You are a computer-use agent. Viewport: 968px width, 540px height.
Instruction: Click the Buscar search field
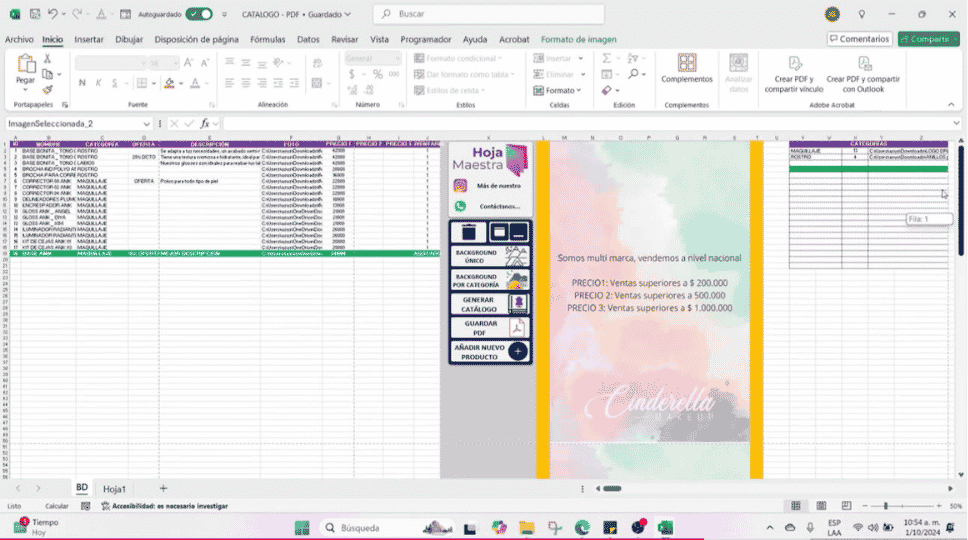pos(489,14)
